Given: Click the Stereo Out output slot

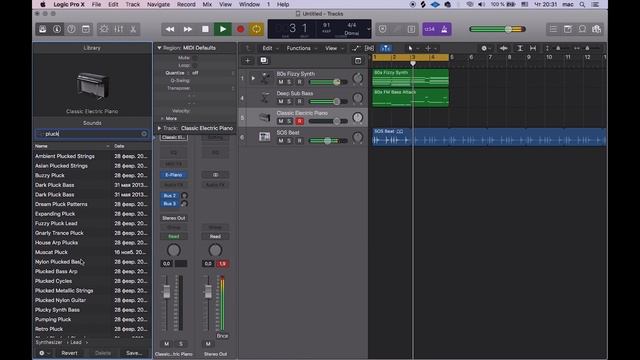Looking at the screenshot, I should click(x=173, y=218).
